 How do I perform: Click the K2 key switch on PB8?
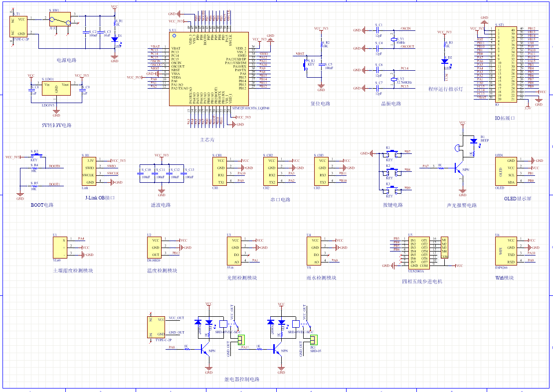391,172
